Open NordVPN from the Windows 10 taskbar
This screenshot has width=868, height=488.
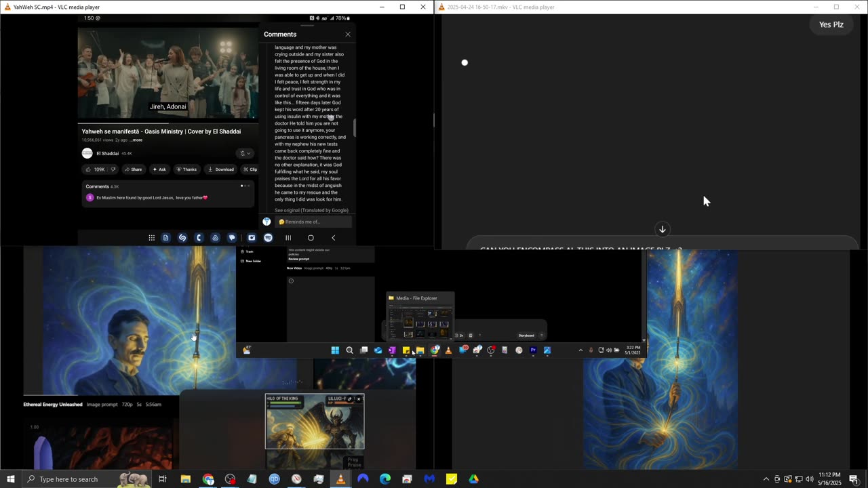click(363, 479)
